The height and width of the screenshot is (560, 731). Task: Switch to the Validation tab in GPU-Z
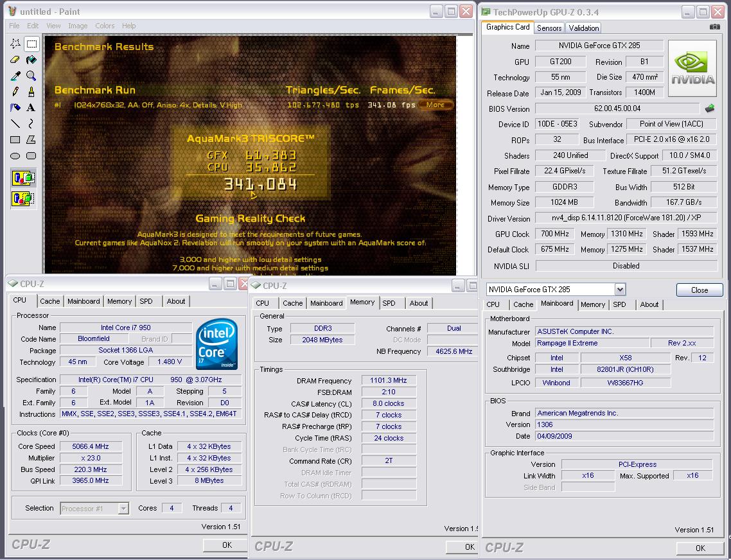[583, 28]
